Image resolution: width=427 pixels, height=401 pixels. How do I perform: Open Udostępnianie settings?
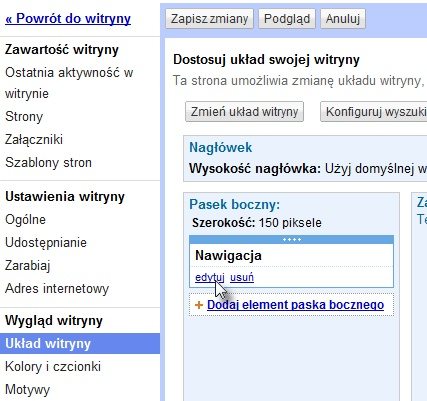point(46,243)
